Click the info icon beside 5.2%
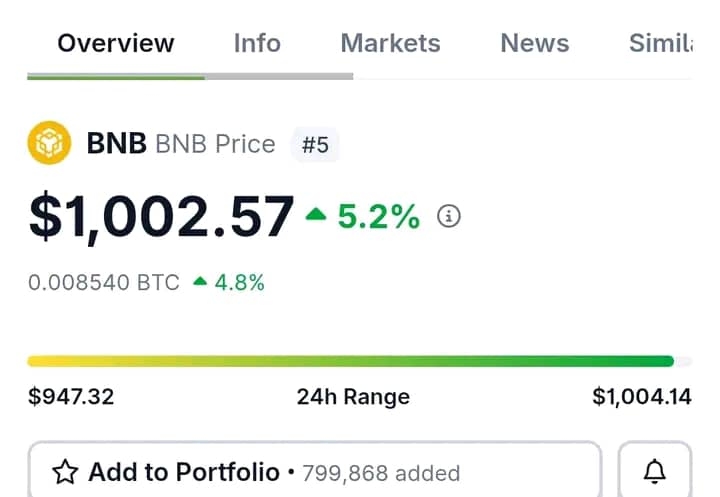The image size is (720, 497). point(450,216)
